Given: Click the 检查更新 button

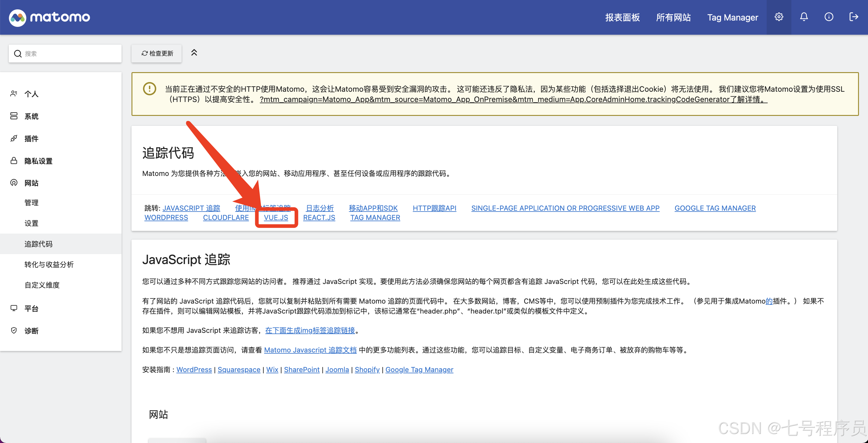Looking at the screenshot, I should pyautogui.click(x=157, y=53).
